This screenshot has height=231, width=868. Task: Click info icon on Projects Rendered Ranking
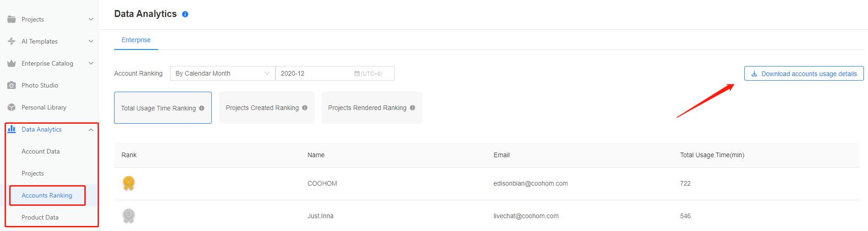pos(412,108)
